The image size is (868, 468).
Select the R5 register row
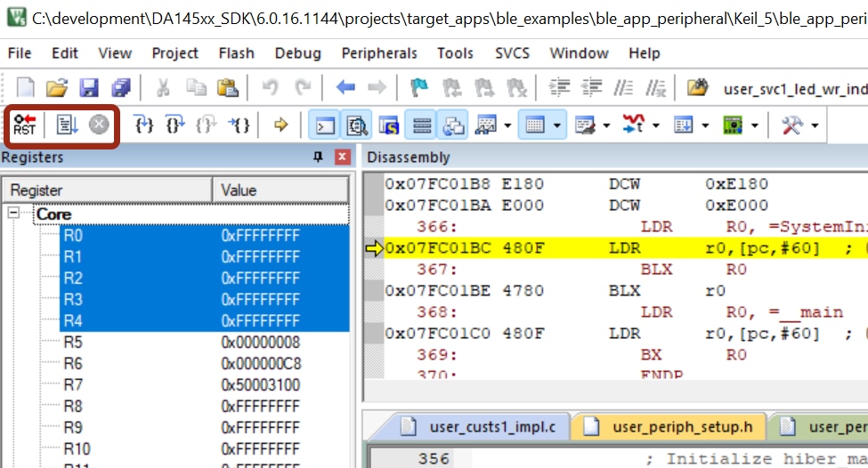[204, 343]
